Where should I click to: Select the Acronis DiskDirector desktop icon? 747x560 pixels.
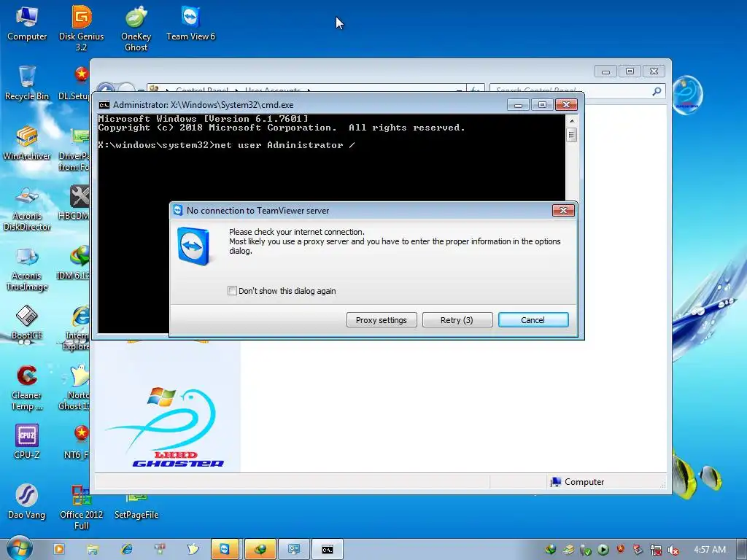click(x=27, y=209)
